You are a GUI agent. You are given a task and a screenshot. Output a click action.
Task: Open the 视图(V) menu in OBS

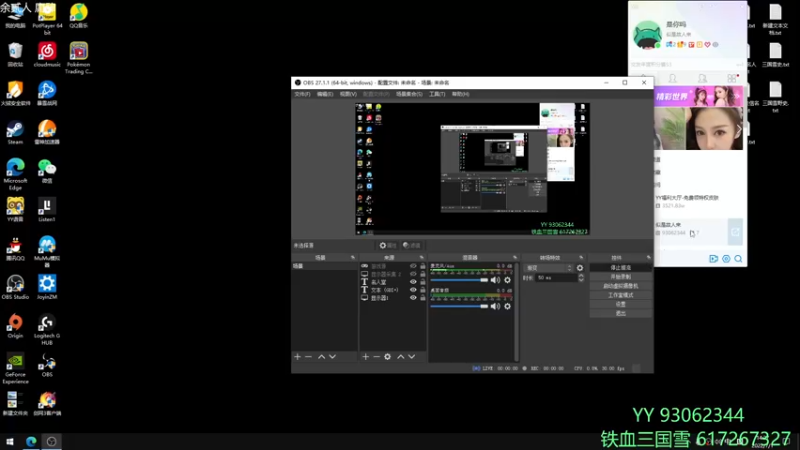tap(348, 94)
